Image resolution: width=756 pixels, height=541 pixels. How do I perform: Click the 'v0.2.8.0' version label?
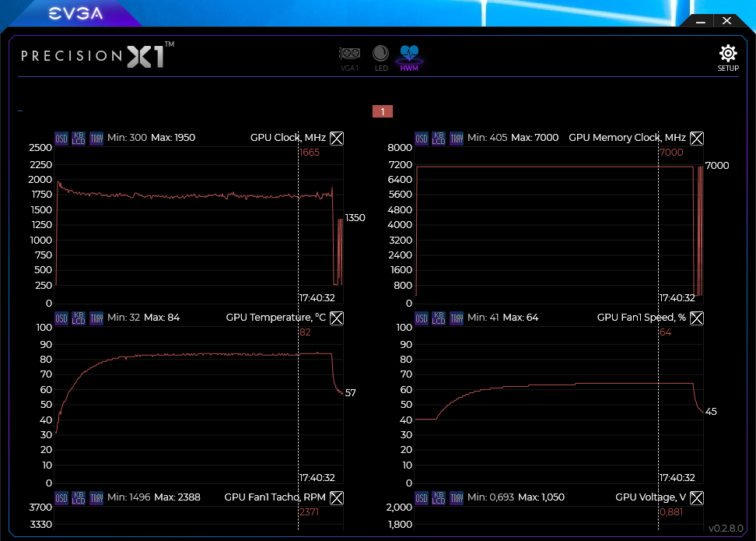click(726, 529)
